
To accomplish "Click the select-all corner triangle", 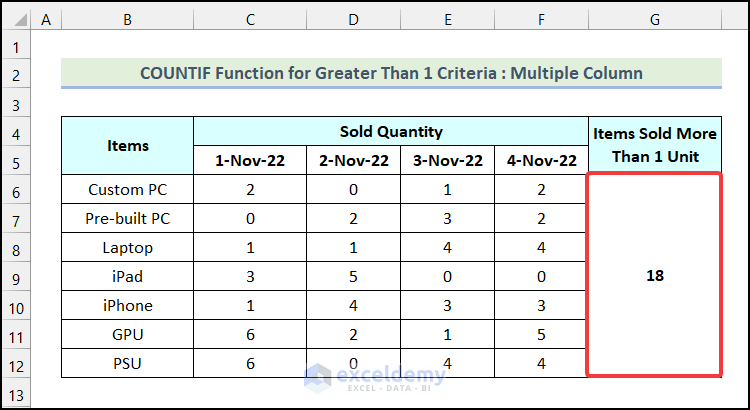I will coord(17,19).
